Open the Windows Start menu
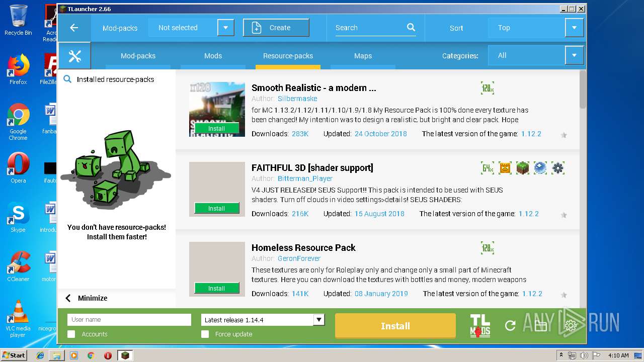644x362 pixels. point(14,355)
